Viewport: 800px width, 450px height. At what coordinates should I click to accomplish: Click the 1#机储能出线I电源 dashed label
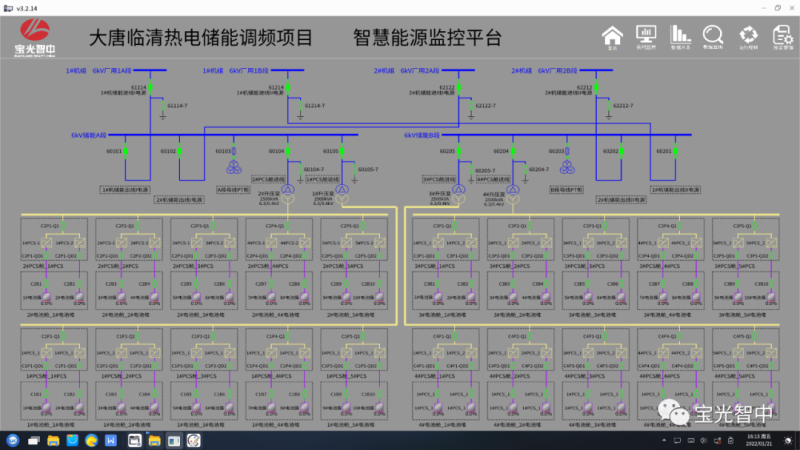(124, 188)
